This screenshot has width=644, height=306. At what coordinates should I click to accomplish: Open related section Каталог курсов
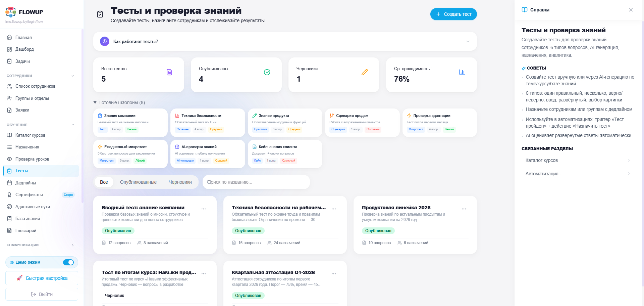point(578,160)
